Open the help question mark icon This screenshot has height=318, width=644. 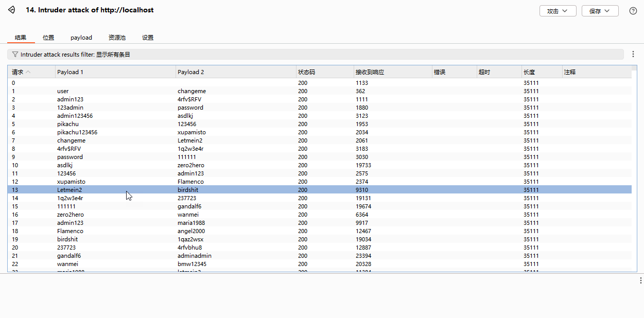coord(633,11)
